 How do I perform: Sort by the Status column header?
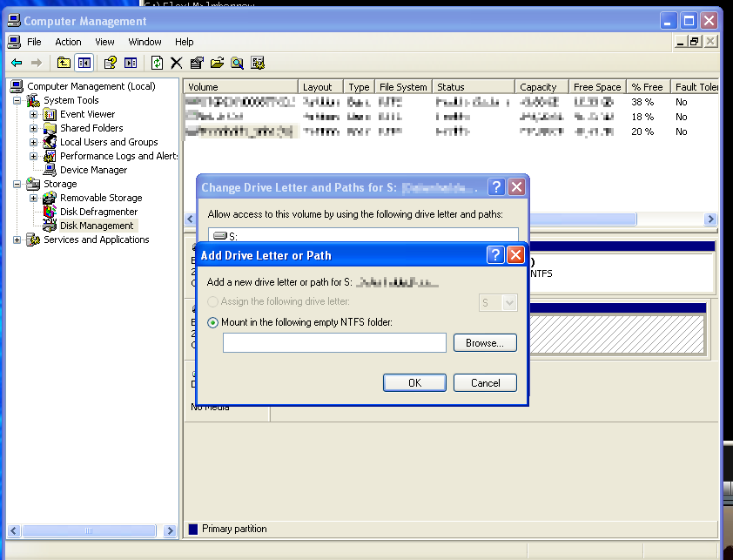[474, 86]
